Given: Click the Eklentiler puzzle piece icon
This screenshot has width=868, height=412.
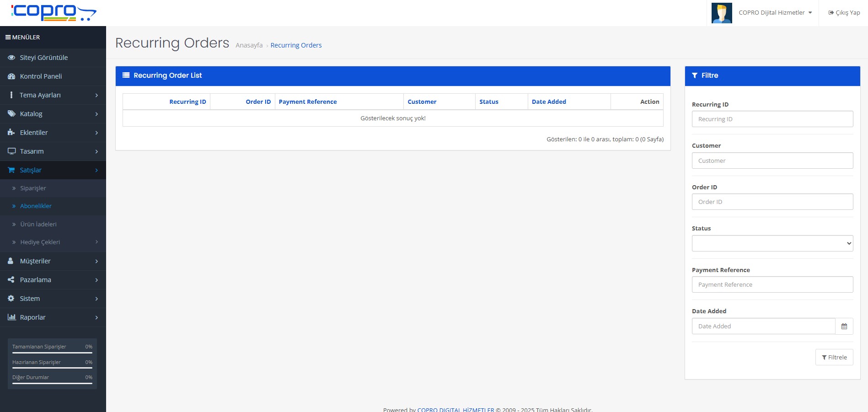Looking at the screenshot, I should click(11, 133).
